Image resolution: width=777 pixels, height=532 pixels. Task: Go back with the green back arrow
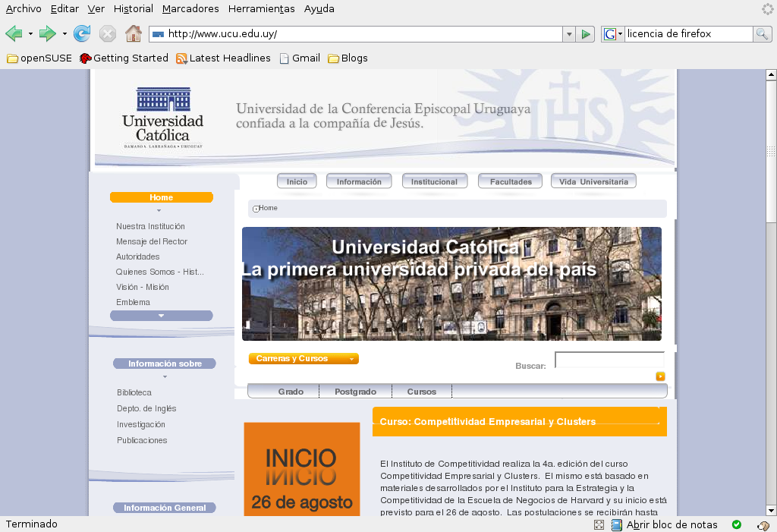(x=14, y=33)
